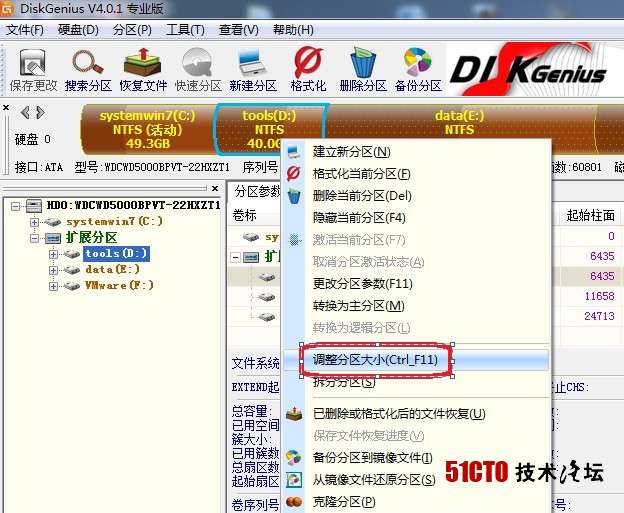Image resolution: width=624 pixels, height=513 pixels.
Task: Create a partition with 新建分区
Action: click(x=253, y=70)
